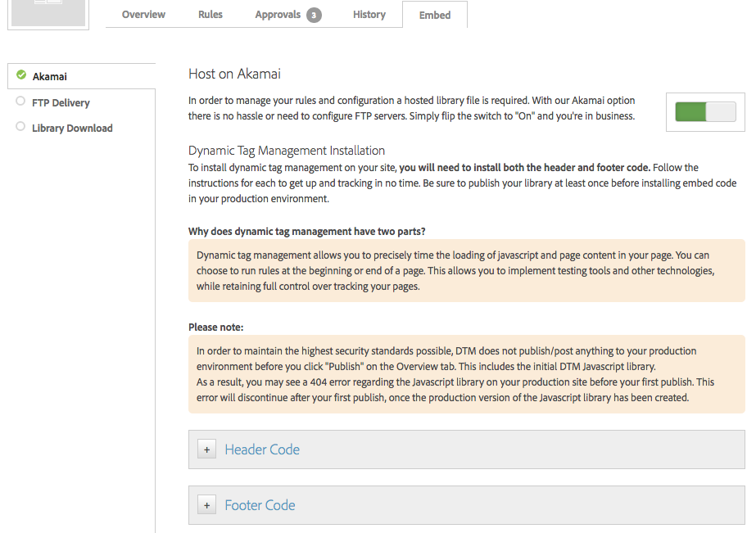
Task: Select the Embed tab
Action: [x=435, y=15]
